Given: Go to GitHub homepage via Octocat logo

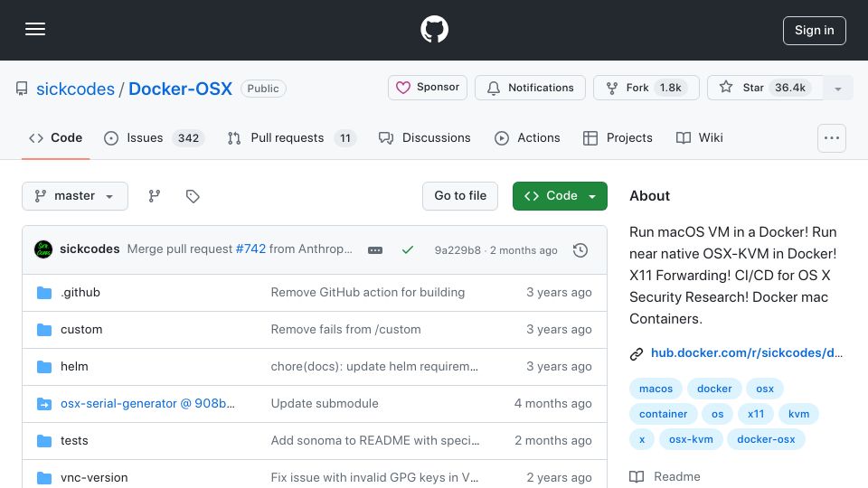Looking at the screenshot, I should click(434, 29).
